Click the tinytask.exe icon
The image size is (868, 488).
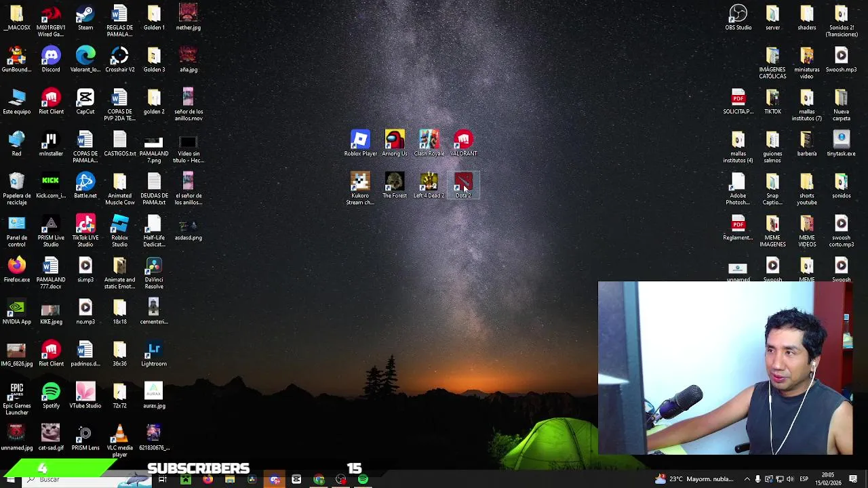[842, 144]
